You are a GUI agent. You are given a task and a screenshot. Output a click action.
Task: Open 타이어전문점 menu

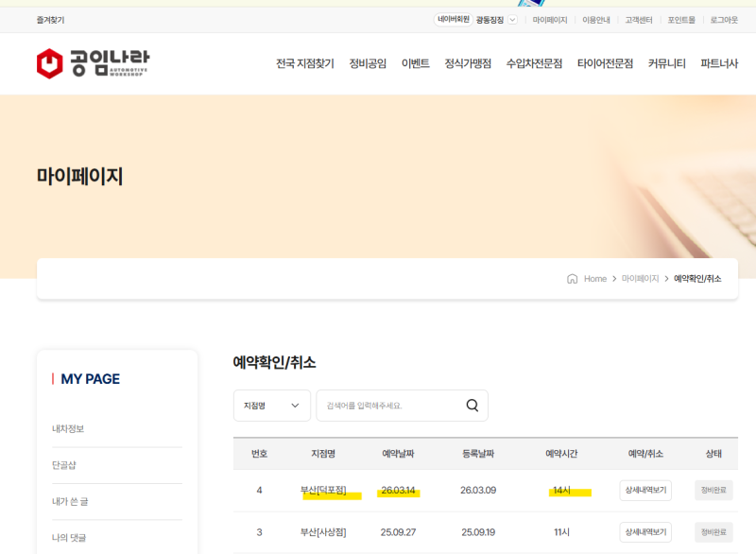coord(605,63)
